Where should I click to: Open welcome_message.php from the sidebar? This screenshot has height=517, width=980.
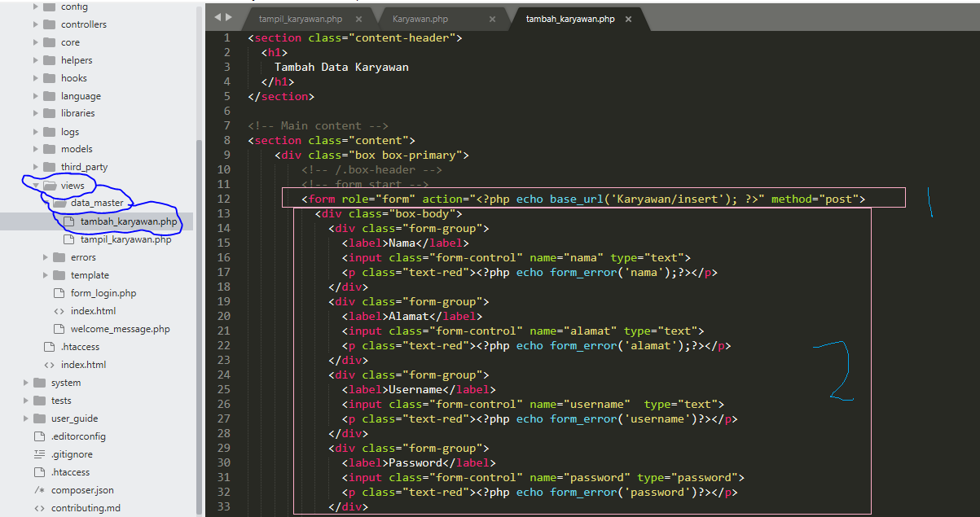coord(121,329)
